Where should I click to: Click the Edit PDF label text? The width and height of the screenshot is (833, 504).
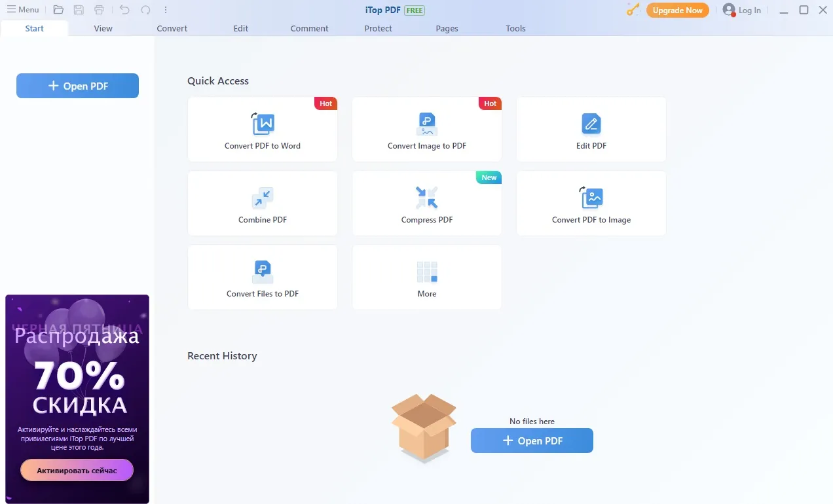pyautogui.click(x=591, y=146)
